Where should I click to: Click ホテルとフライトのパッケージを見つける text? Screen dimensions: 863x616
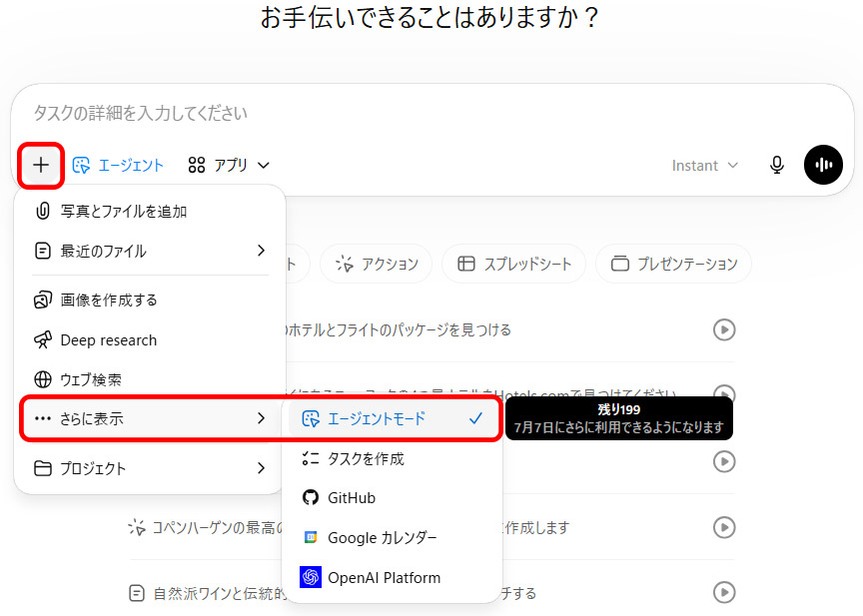pos(401,330)
